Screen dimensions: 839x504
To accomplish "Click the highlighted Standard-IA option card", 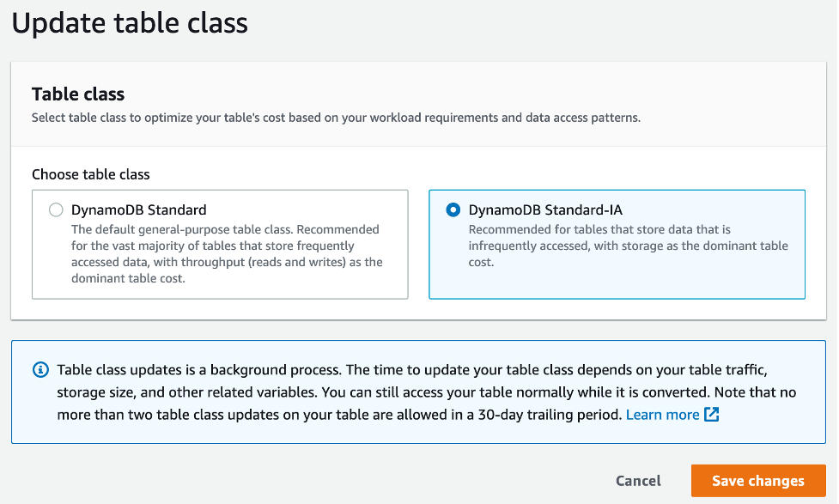I will (617, 244).
